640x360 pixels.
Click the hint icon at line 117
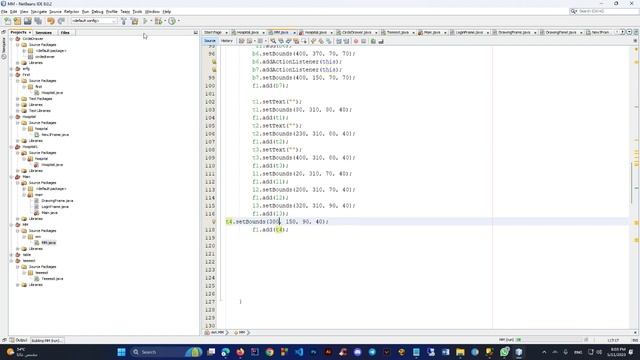click(x=213, y=222)
